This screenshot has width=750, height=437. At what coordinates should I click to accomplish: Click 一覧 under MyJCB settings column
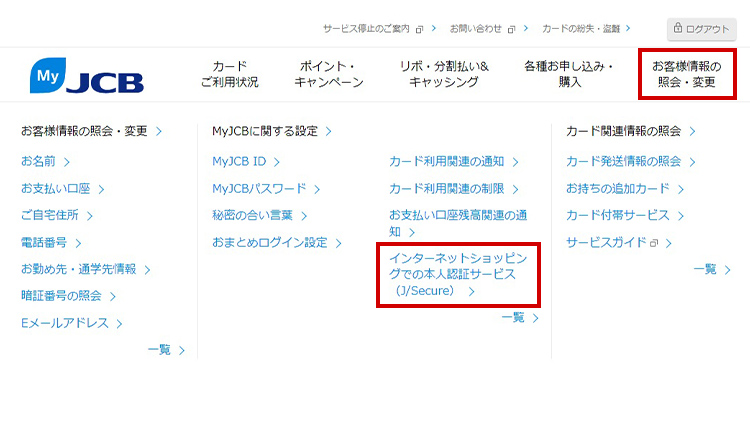pos(513,317)
